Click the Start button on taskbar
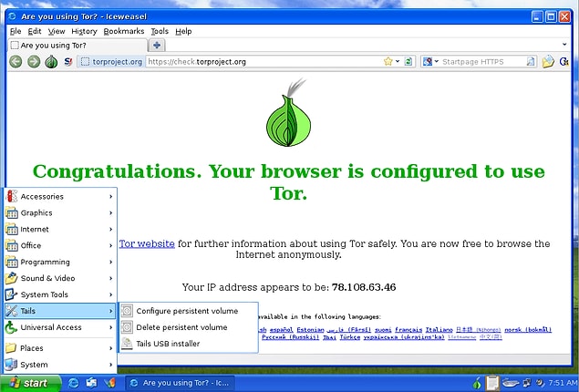Viewport: 579px width, 392px height. click(30, 383)
